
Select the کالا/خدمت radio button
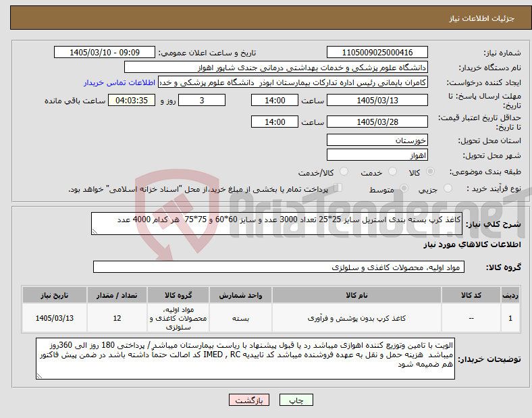tap(344, 172)
